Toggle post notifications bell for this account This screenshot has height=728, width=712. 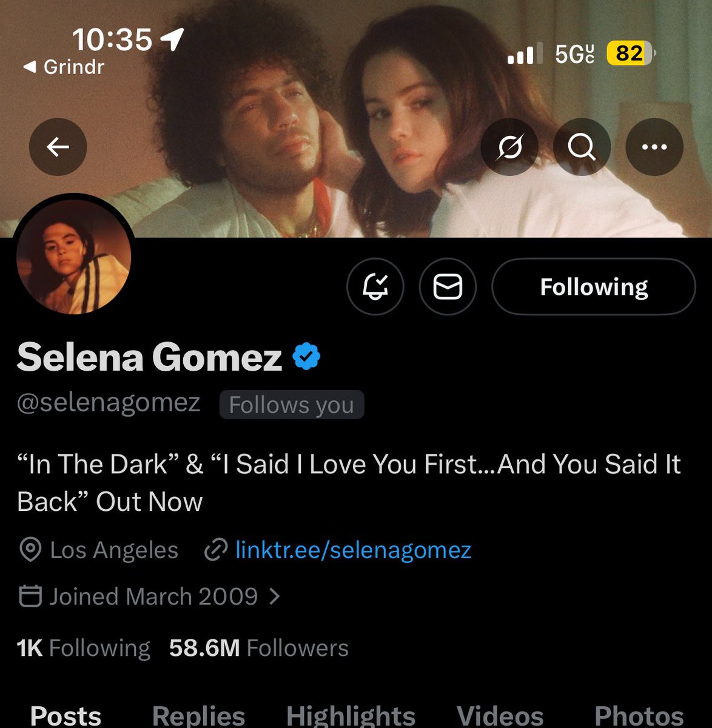[375, 287]
